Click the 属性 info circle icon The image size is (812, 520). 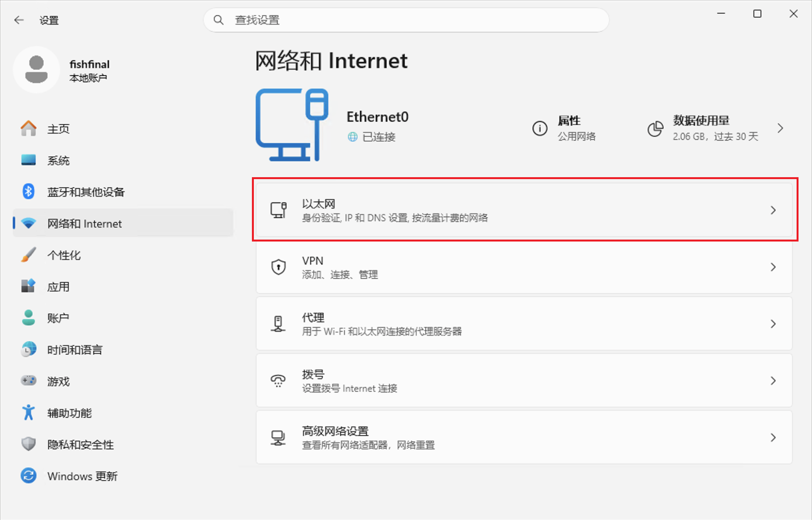(x=540, y=128)
